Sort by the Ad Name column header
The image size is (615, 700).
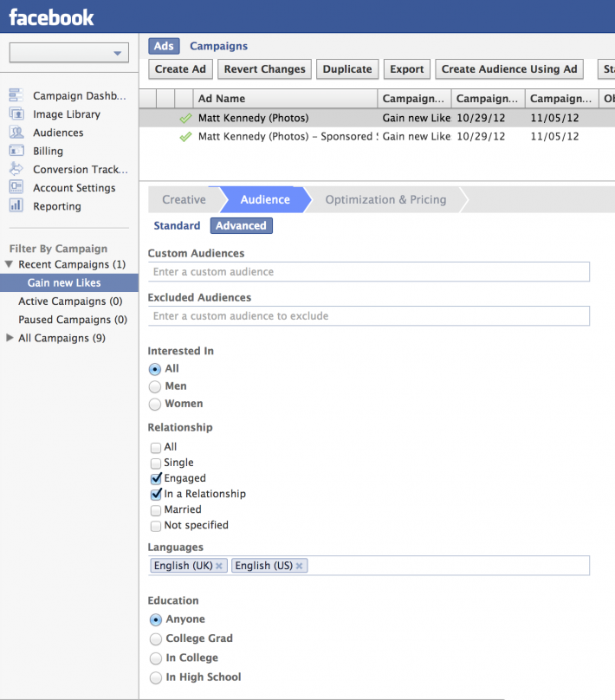[285, 98]
